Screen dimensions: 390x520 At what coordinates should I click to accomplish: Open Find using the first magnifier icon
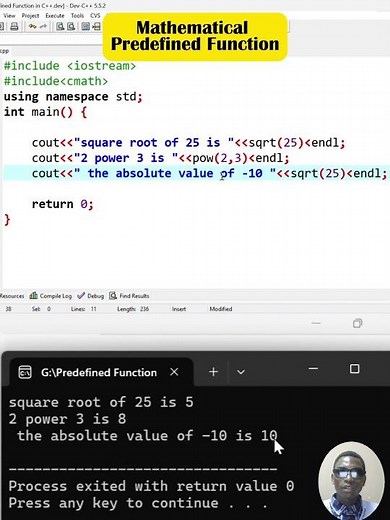pos(60,26)
